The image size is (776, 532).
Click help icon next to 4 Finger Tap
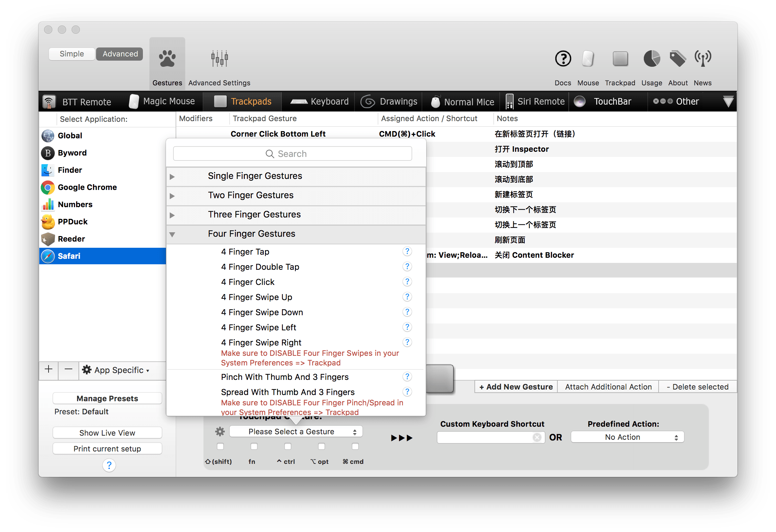[407, 252]
